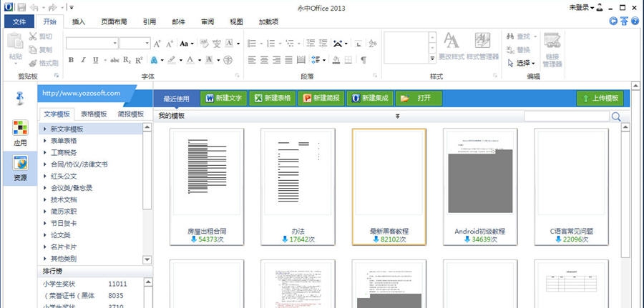The image size is (644, 308).
Task: Open the font name dropdown
Action: point(114,44)
